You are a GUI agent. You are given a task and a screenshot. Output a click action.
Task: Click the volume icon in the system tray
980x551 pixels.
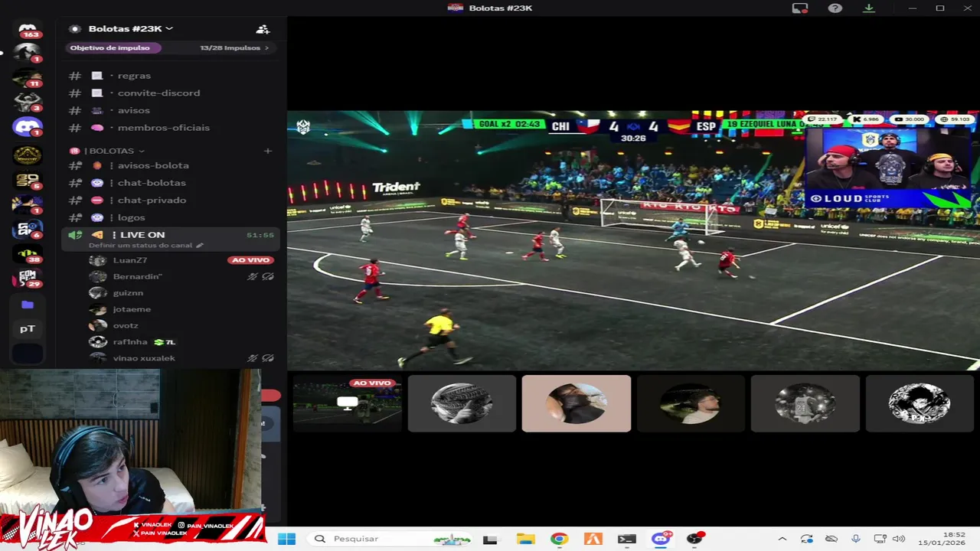pyautogui.click(x=899, y=539)
